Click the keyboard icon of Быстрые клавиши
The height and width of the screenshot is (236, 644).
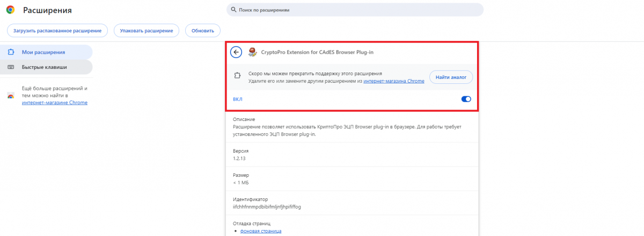(x=11, y=67)
